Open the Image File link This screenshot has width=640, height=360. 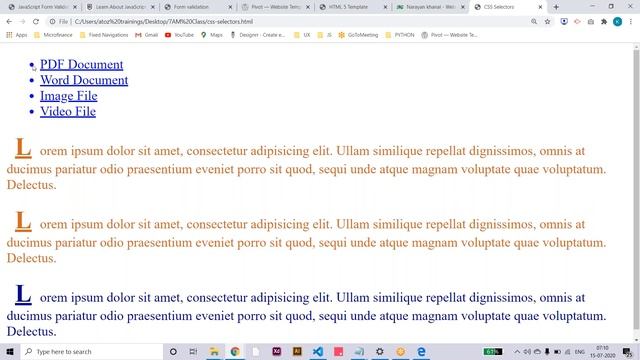69,96
